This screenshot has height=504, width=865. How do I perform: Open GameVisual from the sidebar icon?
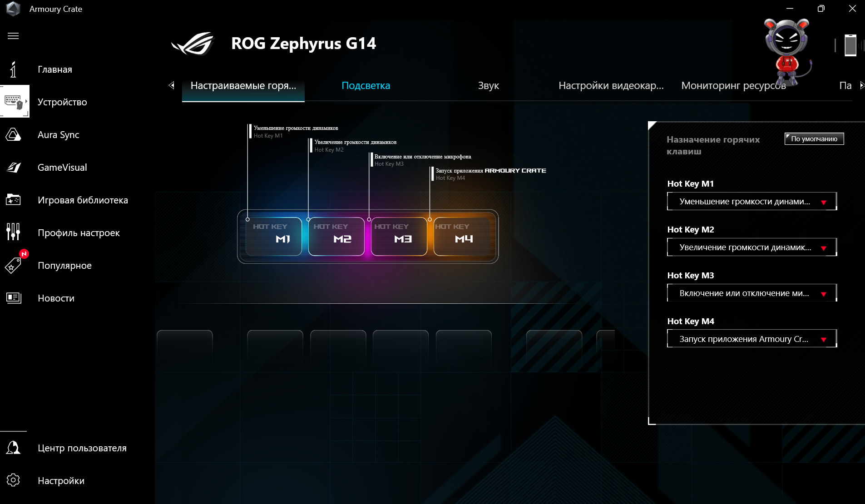tap(13, 168)
